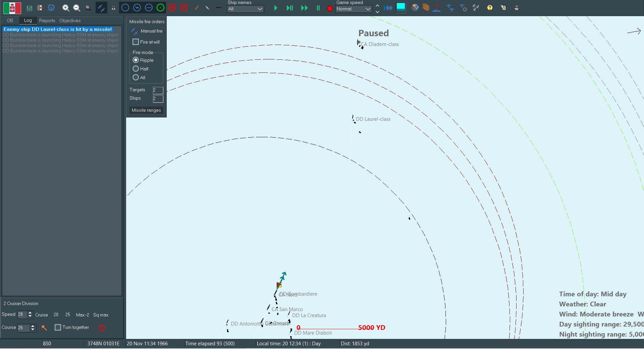Switch to the Objectives tab
The width and height of the screenshot is (644, 349).
[70, 20]
